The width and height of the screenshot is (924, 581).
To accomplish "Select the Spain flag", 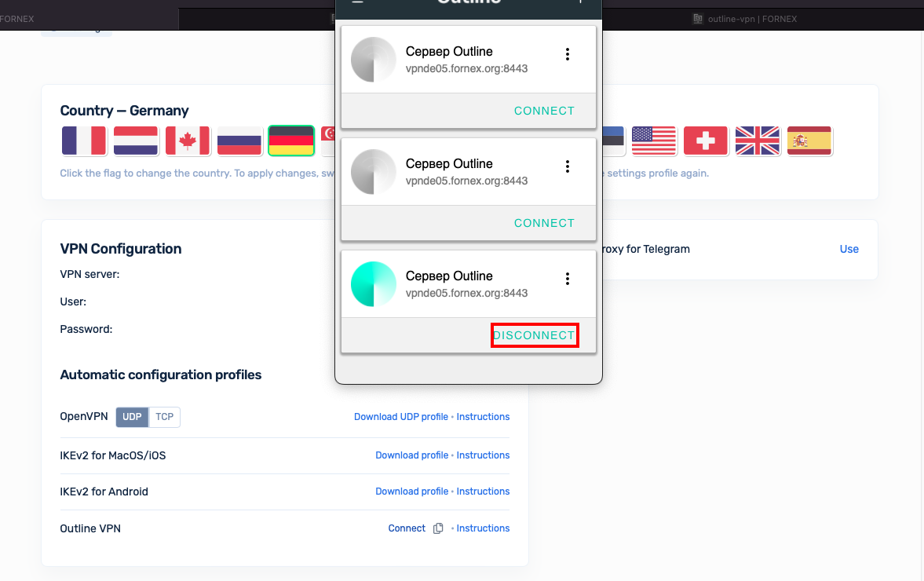I will (809, 141).
